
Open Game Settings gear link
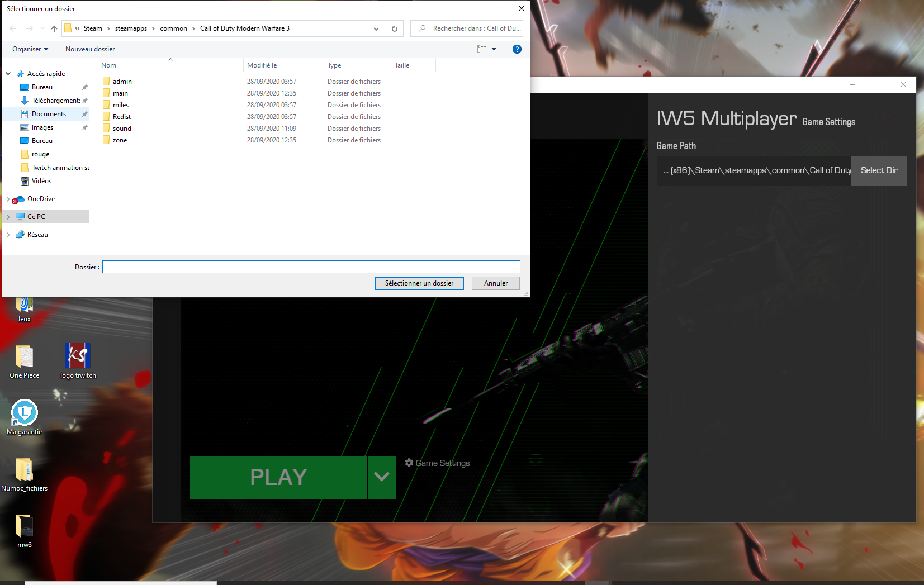point(437,463)
